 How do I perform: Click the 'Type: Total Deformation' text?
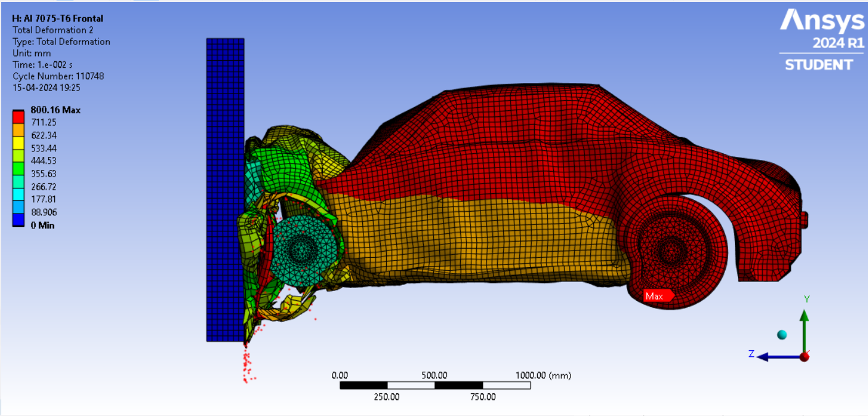click(61, 42)
